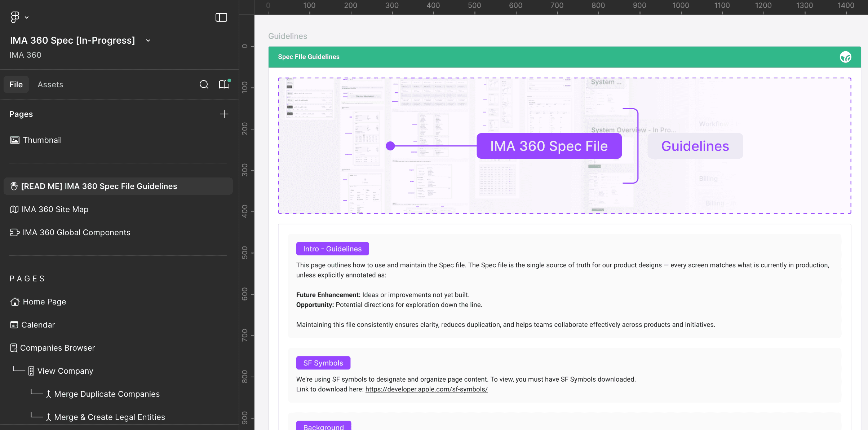
Task: Select the Merge Duplicate Companies page
Action: (107, 394)
